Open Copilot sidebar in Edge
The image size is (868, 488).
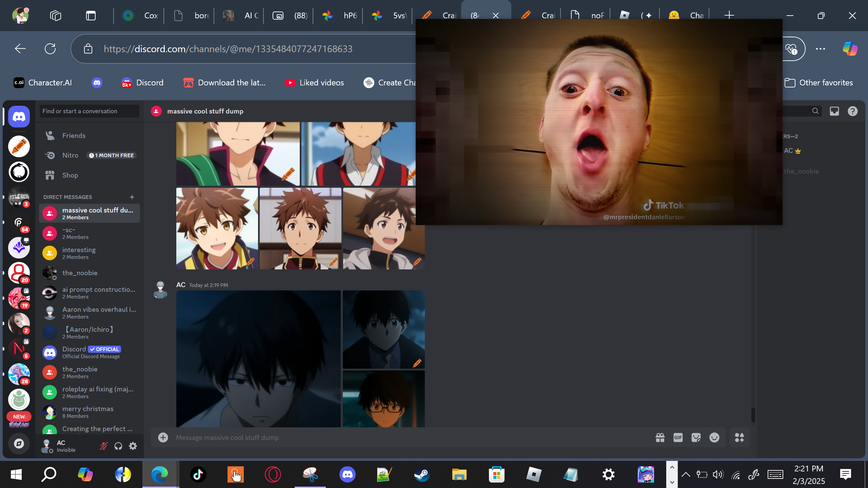tap(850, 49)
